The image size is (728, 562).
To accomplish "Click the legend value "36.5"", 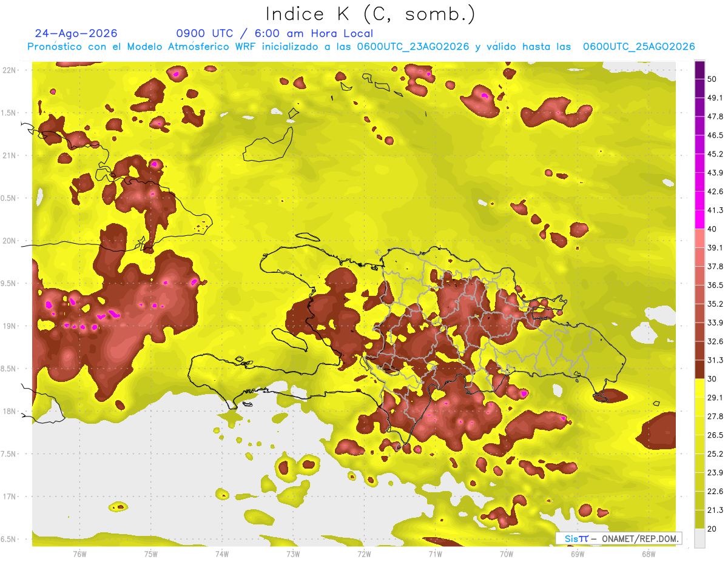I will click(x=715, y=286).
